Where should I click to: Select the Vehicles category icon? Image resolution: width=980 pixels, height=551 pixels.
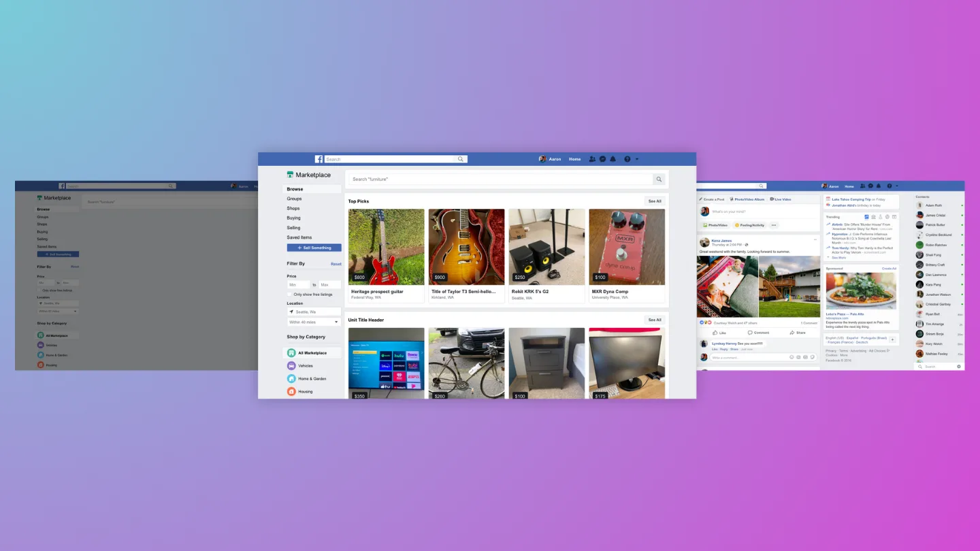[x=291, y=365]
